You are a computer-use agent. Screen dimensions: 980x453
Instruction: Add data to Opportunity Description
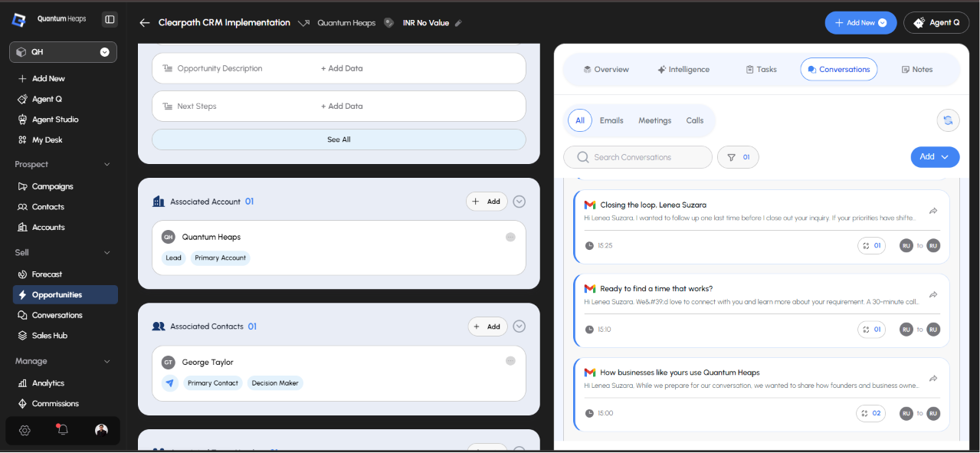click(x=342, y=68)
